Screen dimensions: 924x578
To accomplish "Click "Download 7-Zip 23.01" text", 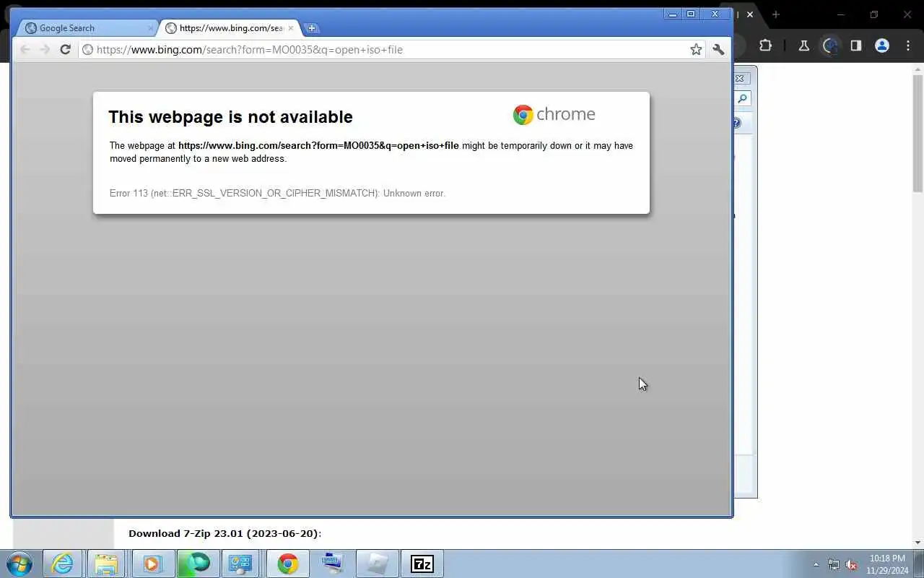I will tap(225, 533).
